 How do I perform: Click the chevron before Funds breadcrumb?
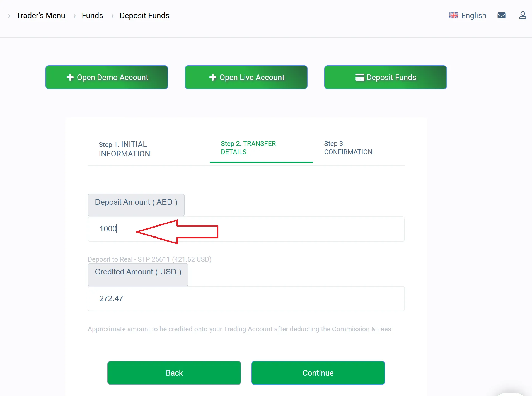click(74, 16)
